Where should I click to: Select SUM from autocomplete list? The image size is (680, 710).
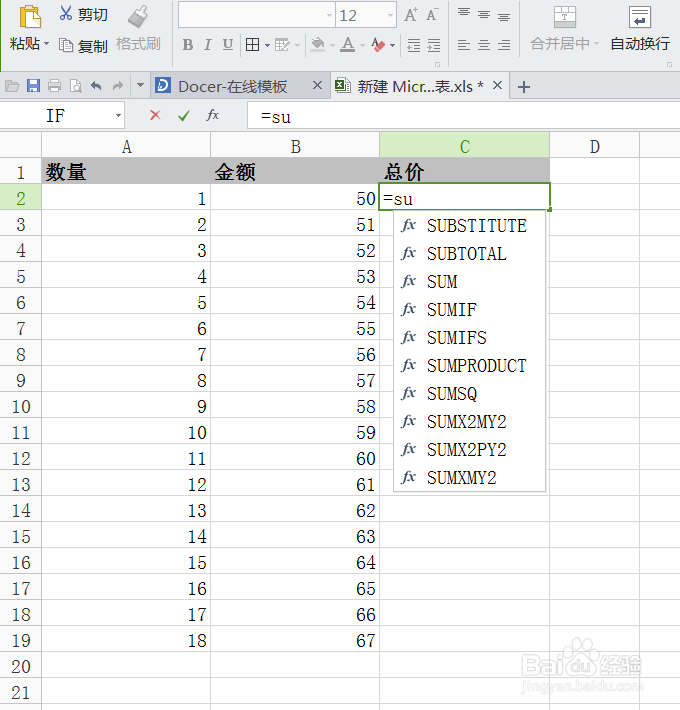(x=469, y=282)
